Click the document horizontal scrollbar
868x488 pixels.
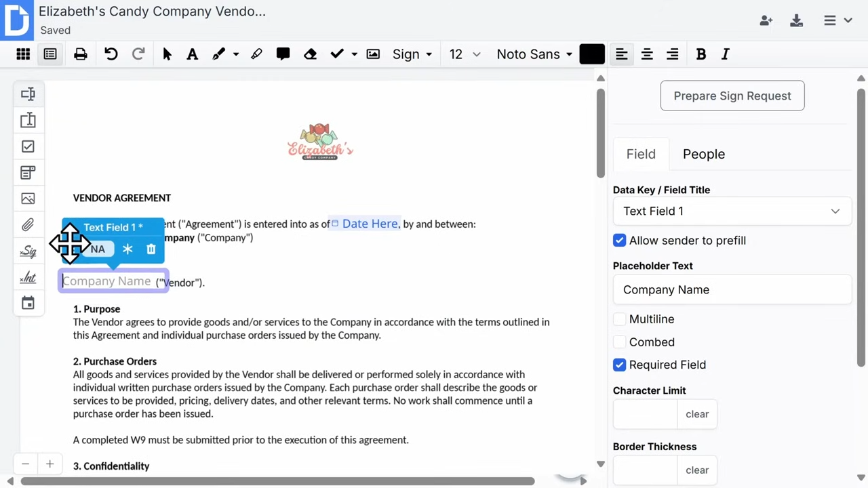point(277,481)
